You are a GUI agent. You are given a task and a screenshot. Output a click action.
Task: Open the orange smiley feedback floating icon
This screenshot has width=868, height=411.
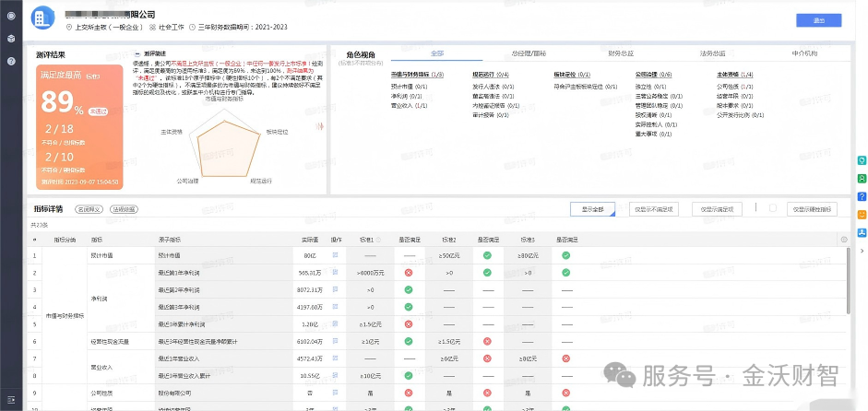point(862,215)
